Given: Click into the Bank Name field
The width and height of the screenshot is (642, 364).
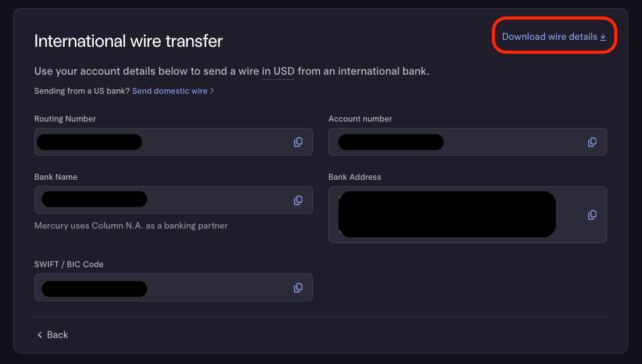Looking at the screenshot, I should click(215, 201).
